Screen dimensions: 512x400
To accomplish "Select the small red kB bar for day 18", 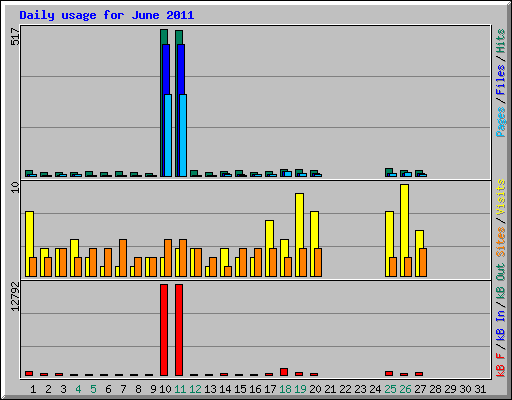I will tap(284, 372).
